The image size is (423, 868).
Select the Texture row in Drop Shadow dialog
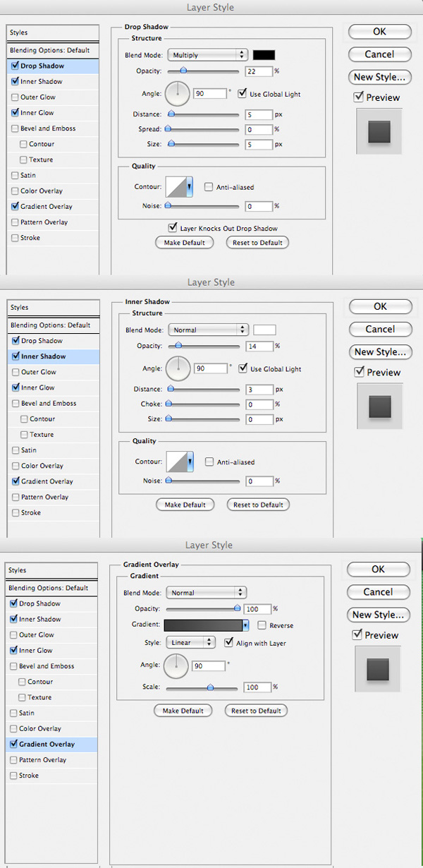click(53, 159)
